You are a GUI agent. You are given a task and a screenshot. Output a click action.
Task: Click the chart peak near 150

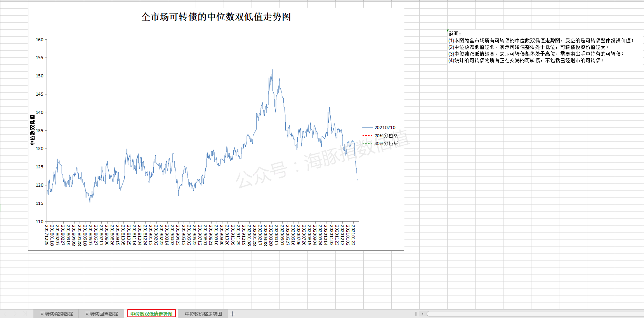pyautogui.click(x=272, y=70)
